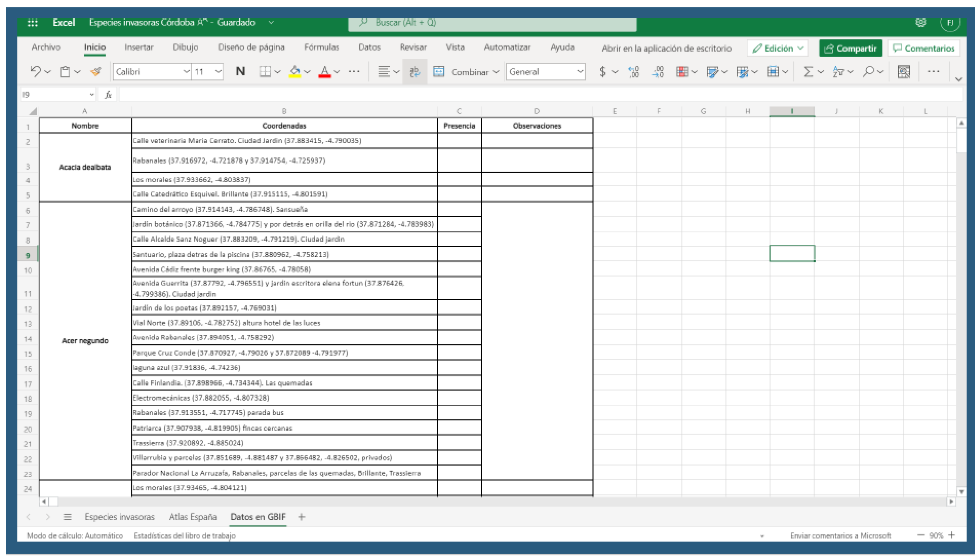Toggle wrap text button
The height and width of the screenshot is (560, 980).
point(414,72)
